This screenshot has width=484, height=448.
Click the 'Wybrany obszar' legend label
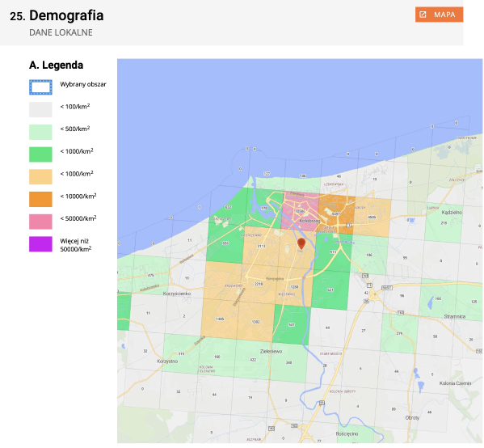83,84
